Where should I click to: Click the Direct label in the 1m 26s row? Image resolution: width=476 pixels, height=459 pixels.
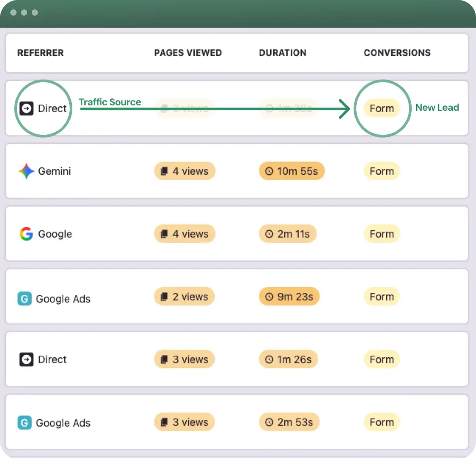pos(52,359)
